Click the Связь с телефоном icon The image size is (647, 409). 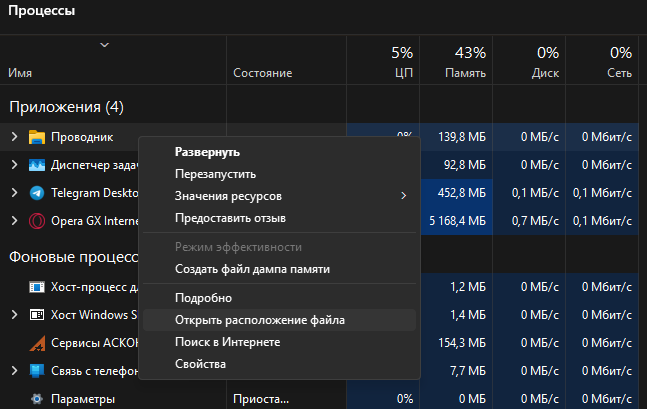pyautogui.click(x=37, y=371)
